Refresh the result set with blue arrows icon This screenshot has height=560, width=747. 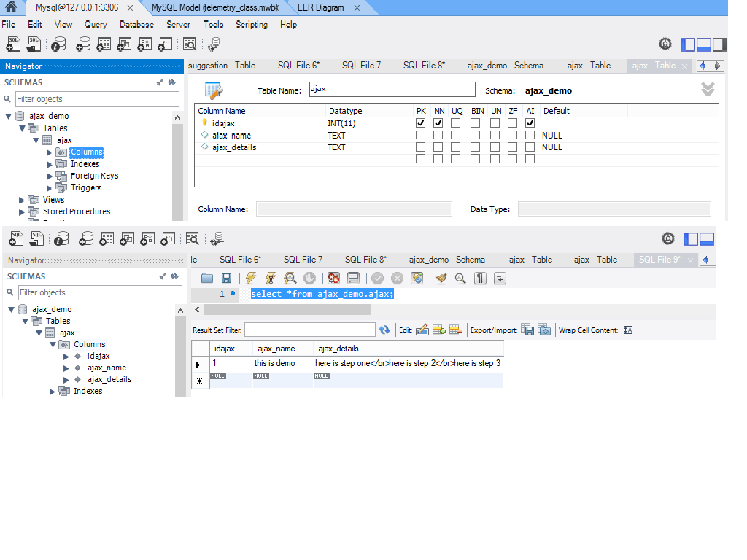tap(384, 330)
